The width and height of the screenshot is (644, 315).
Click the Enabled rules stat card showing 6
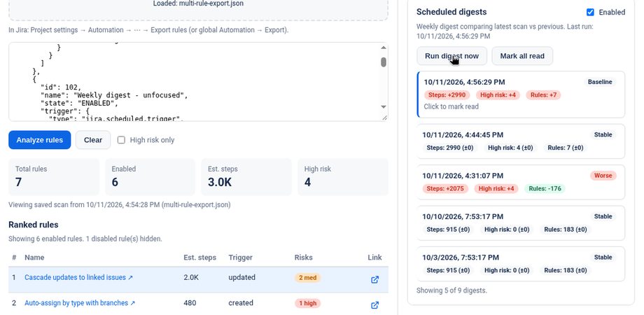pyautogui.click(x=150, y=177)
